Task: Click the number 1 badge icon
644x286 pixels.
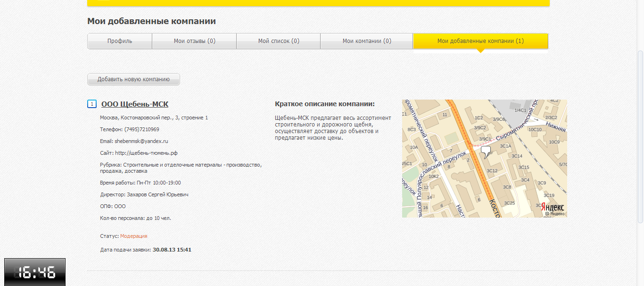Action: click(x=92, y=104)
